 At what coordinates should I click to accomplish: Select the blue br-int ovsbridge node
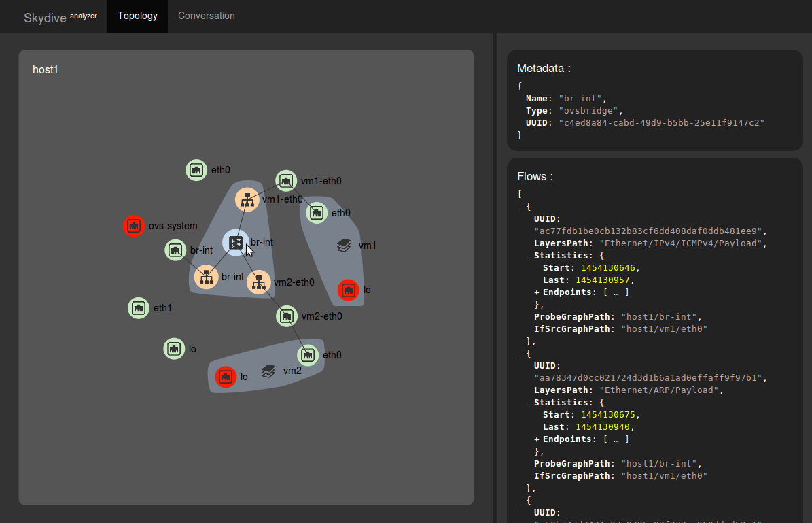click(x=236, y=242)
